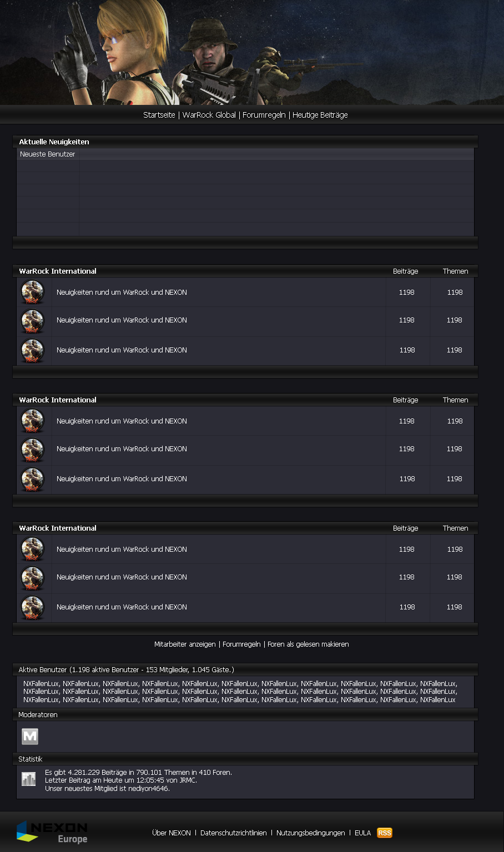Open Über NEXON footer link
The image size is (504, 852).
[172, 833]
